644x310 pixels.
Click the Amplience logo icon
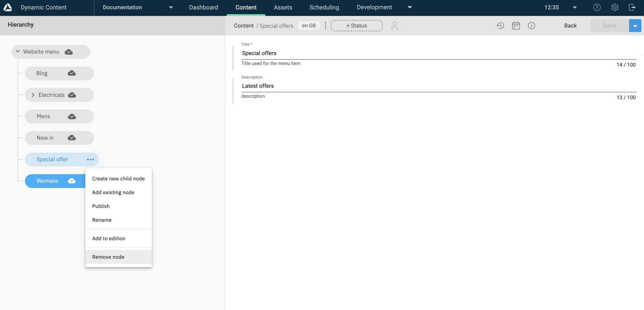click(x=8, y=7)
